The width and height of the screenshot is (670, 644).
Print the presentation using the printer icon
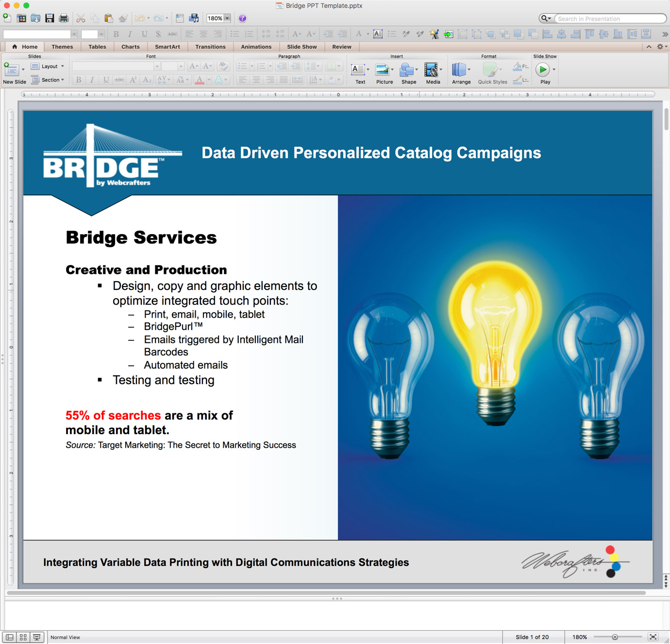pos(64,18)
